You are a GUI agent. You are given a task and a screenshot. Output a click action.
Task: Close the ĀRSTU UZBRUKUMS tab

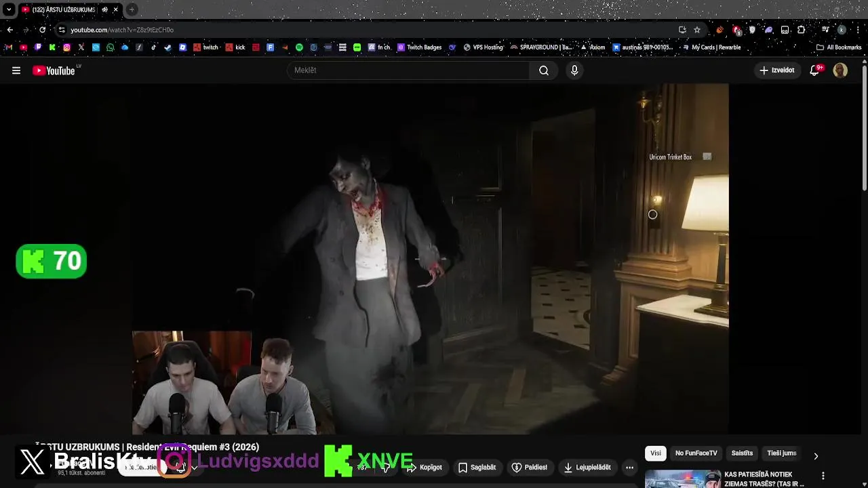(116, 9)
